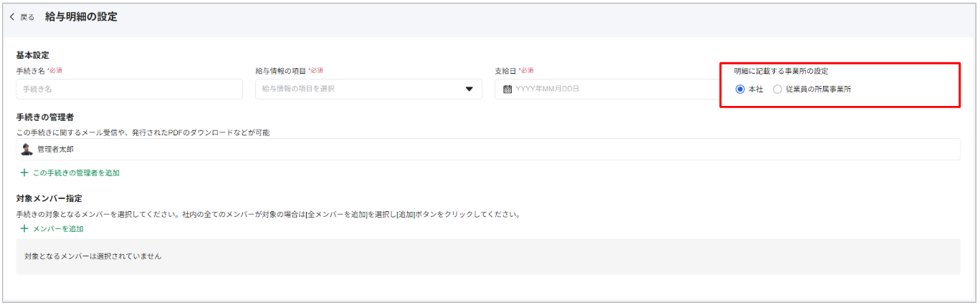This screenshot has width=980, height=305.
Task: Click この手続きの管理者を追加 link
Action: 76,173
